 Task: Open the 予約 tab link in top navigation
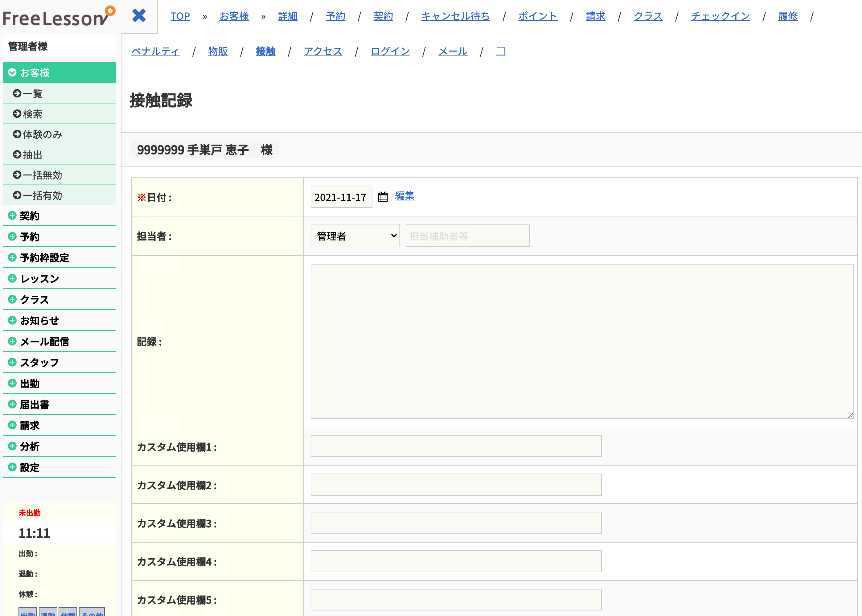tap(336, 16)
